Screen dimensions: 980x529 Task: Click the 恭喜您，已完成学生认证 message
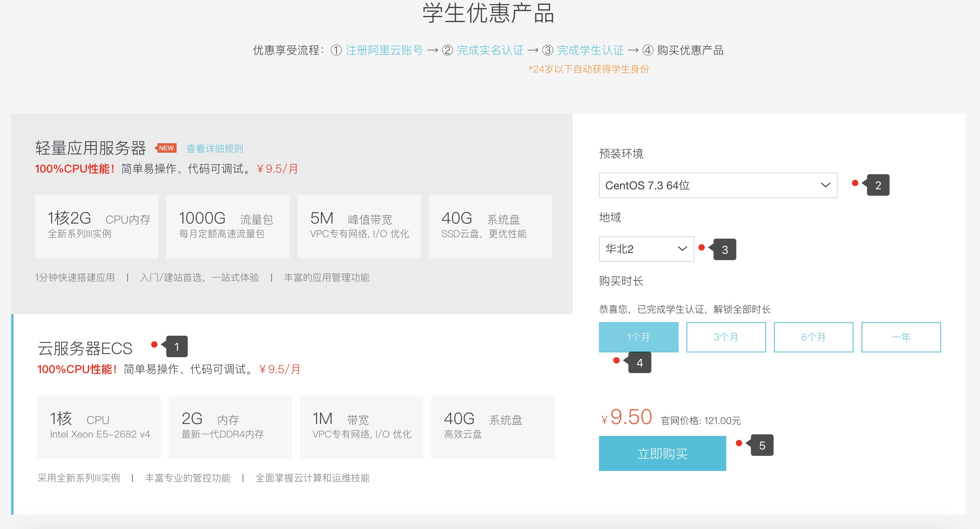click(x=685, y=309)
